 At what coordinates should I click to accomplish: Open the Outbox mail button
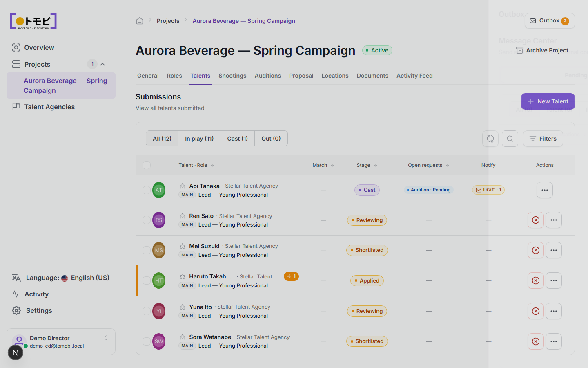pos(550,21)
